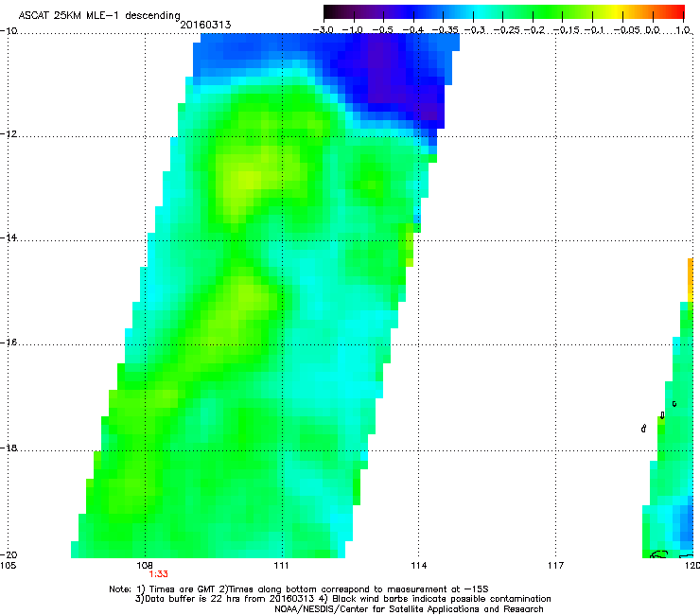Screen dimensions: 700x615
Task: Click the colorbar label -3.0
Action: (x=324, y=30)
